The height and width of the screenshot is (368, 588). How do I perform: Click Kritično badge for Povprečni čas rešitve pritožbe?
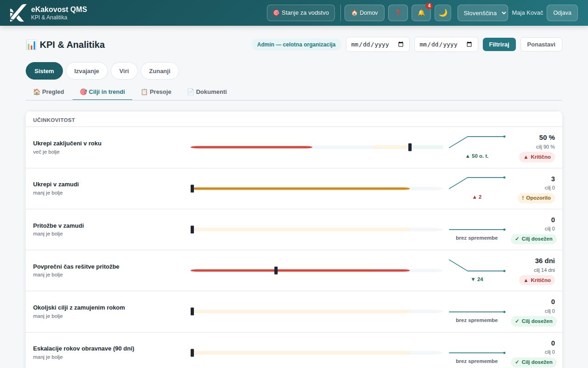[537, 280]
